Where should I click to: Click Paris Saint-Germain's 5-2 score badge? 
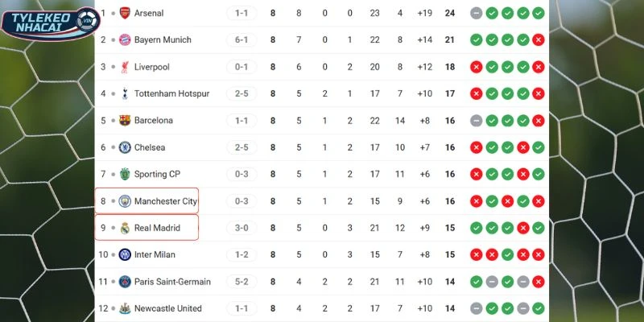point(242,282)
